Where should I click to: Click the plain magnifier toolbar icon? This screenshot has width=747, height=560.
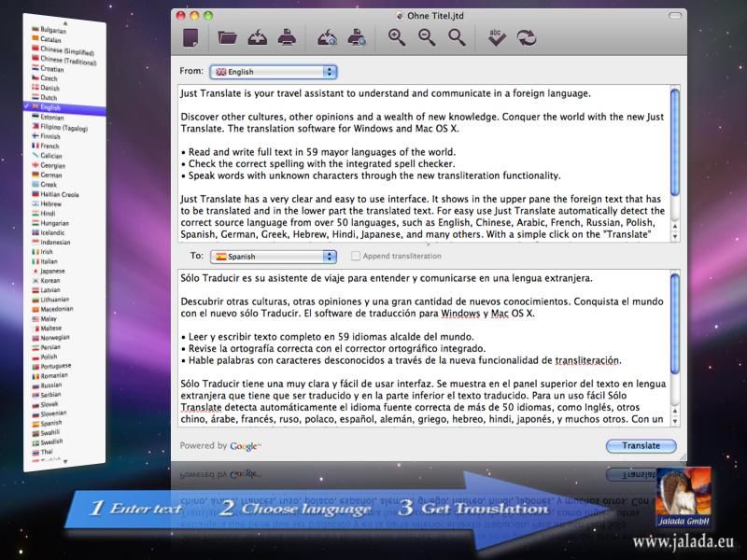457,37
